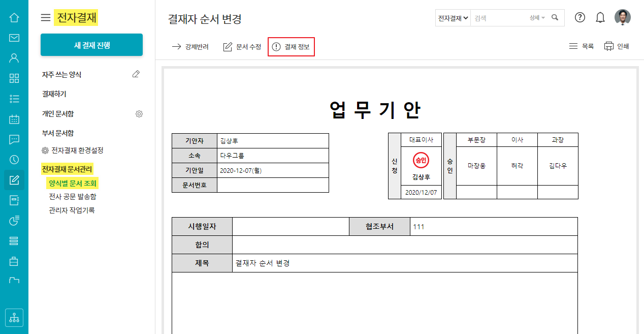Screen dimensions: 644x334
Task: Select 전사 공문 발송함 in the sidebar
Action: click(x=72, y=197)
